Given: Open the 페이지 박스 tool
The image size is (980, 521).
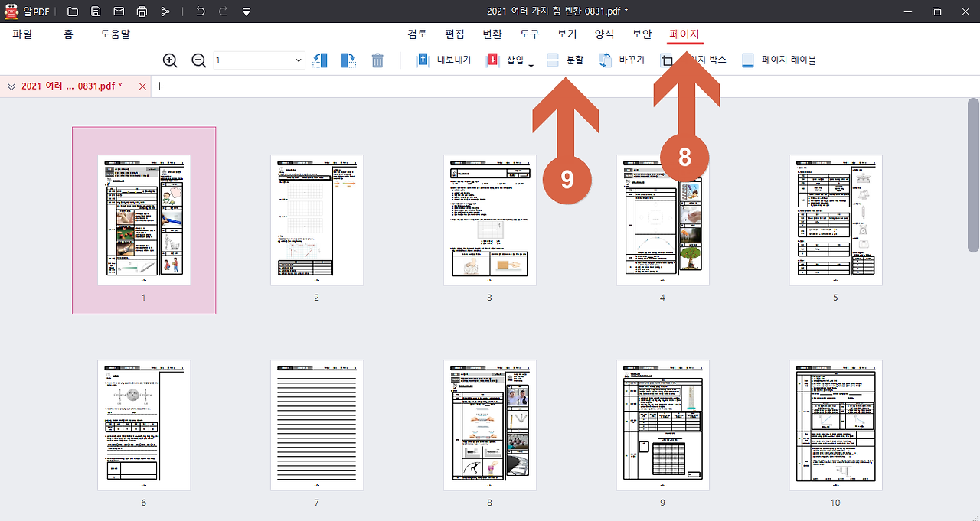Looking at the screenshot, I should [x=688, y=60].
